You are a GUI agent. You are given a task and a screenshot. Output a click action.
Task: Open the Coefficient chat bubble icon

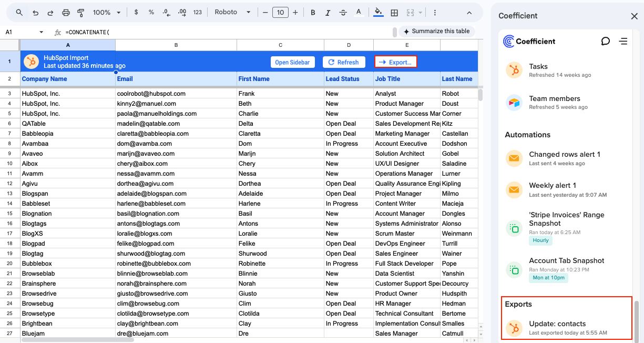pyautogui.click(x=606, y=41)
